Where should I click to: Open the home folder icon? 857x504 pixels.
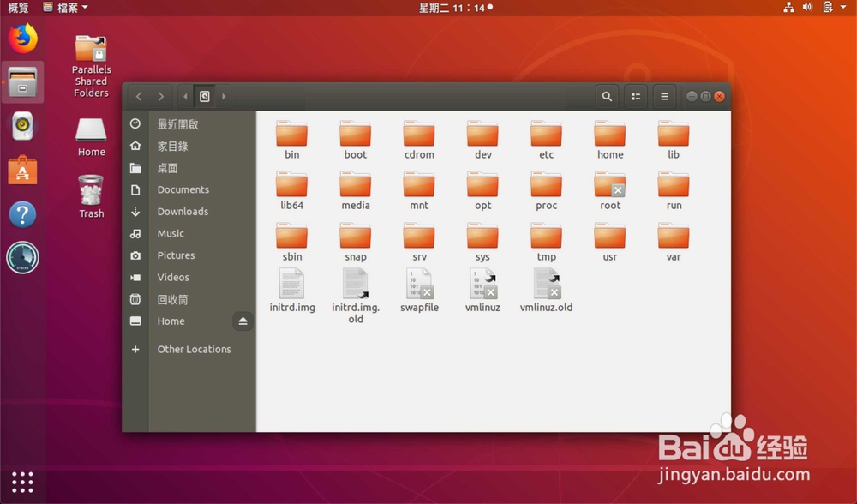click(x=610, y=134)
